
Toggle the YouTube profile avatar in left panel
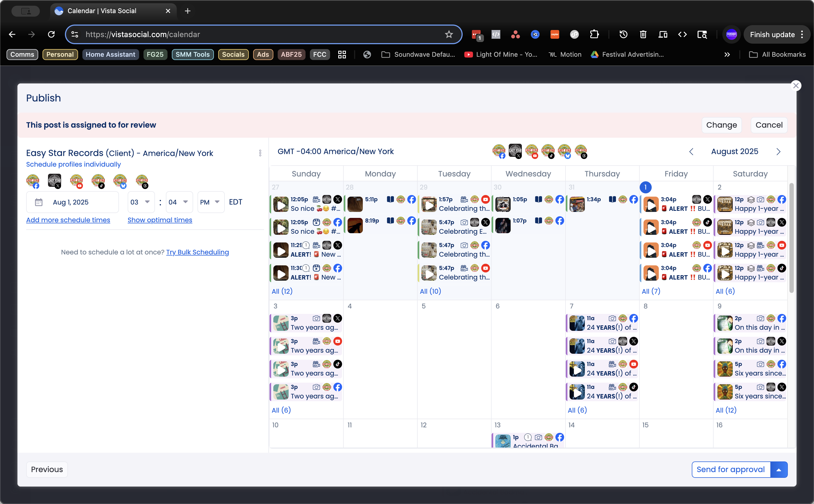click(76, 181)
